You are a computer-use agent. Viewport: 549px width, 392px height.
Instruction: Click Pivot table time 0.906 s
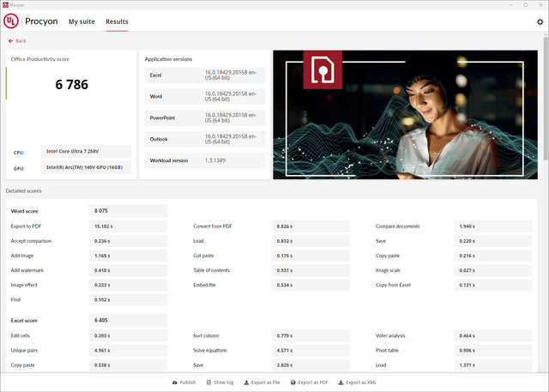click(493, 350)
